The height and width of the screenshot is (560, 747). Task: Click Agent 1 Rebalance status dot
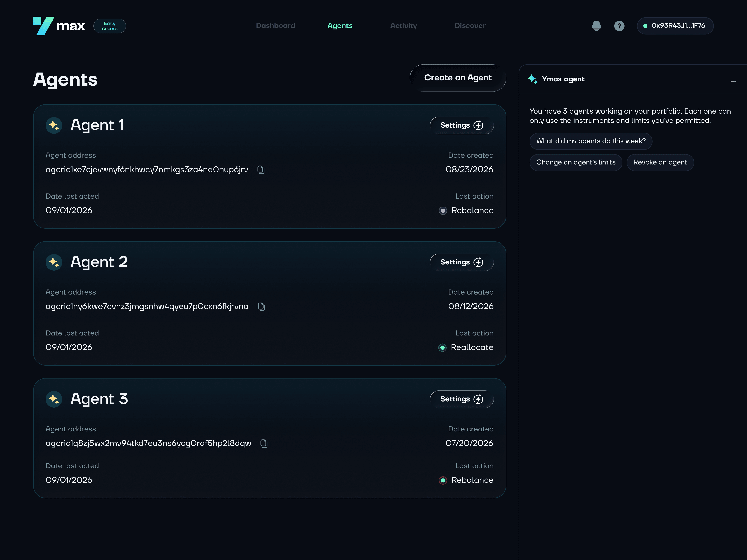click(443, 211)
